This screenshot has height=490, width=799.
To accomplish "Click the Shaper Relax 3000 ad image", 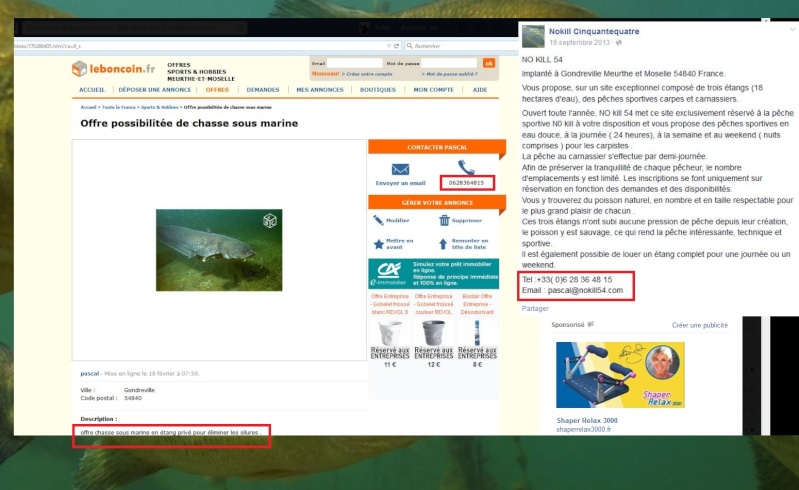I will tap(620, 375).
